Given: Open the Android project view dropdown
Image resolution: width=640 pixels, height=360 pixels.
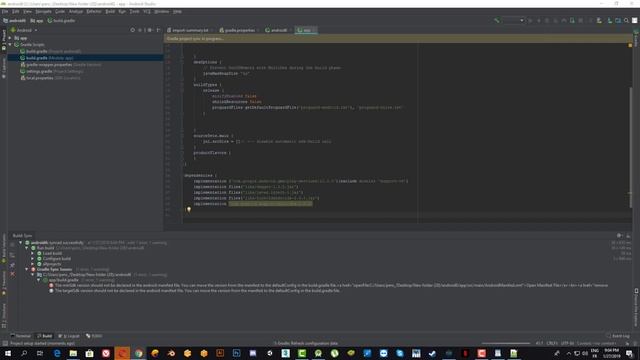Looking at the screenshot, I should [24, 30].
